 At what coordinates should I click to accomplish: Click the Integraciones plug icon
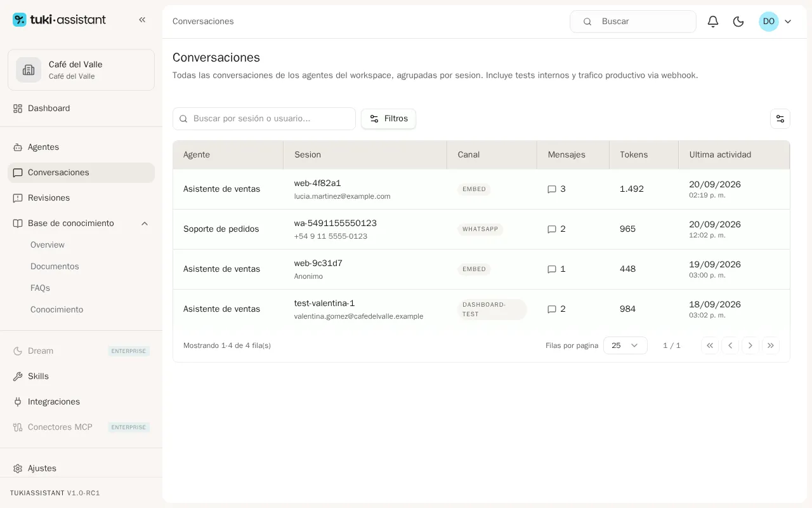[x=18, y=402]
